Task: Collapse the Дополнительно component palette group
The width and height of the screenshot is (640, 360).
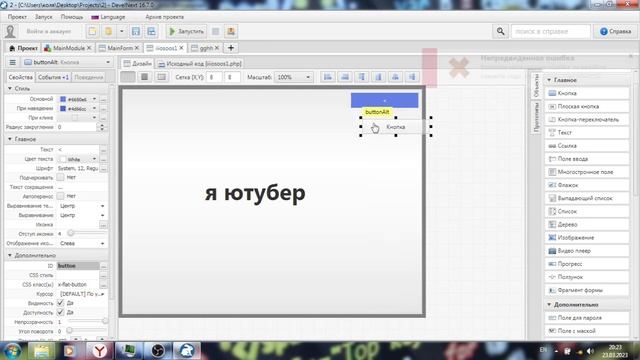Action: click(x=549, y=304)
